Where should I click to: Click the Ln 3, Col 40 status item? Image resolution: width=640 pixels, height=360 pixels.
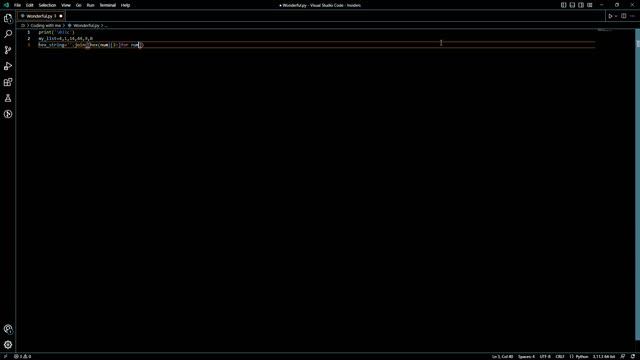click(502, 356)
